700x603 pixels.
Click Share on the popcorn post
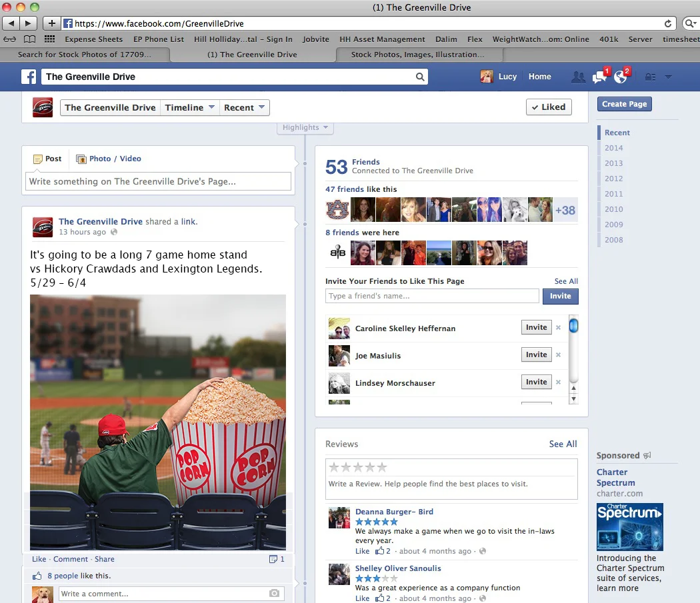pyautogui.click(x=105, y=559)
